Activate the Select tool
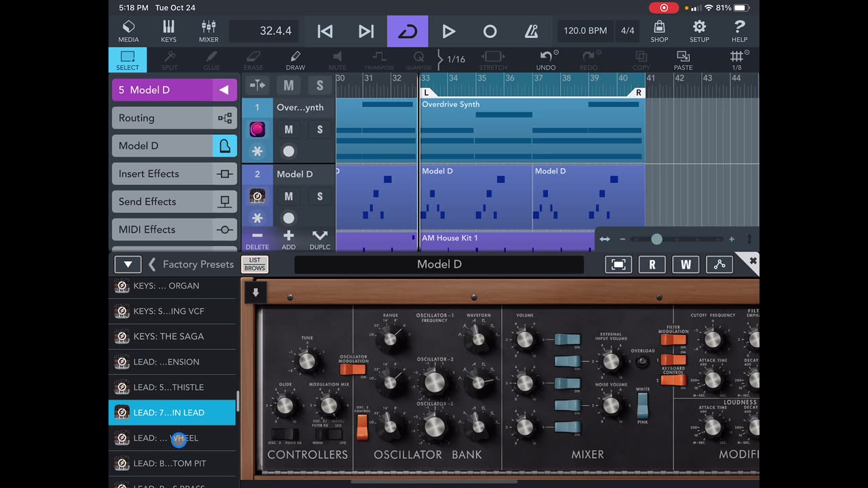Viewport: 868px width, 488px height. click(x=127, y=60)
